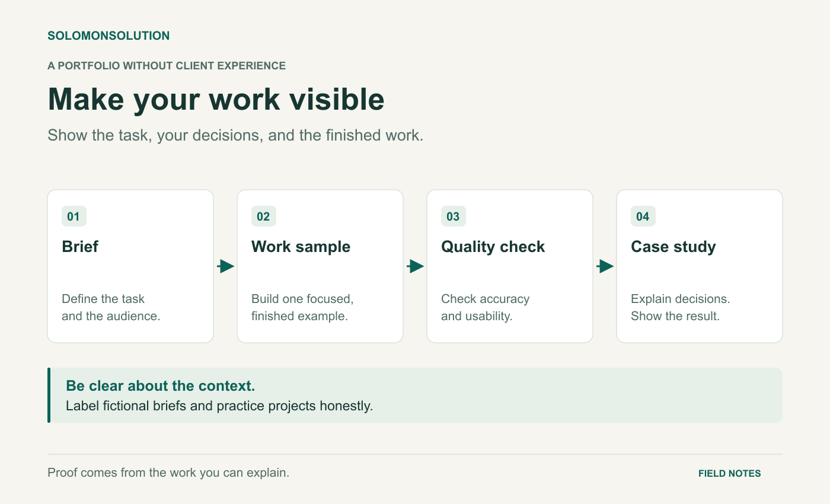Click the arrow between Work sample and Quality check
Image resolution: width=830 pixels, height=504 pixels.
coord(415,266)
